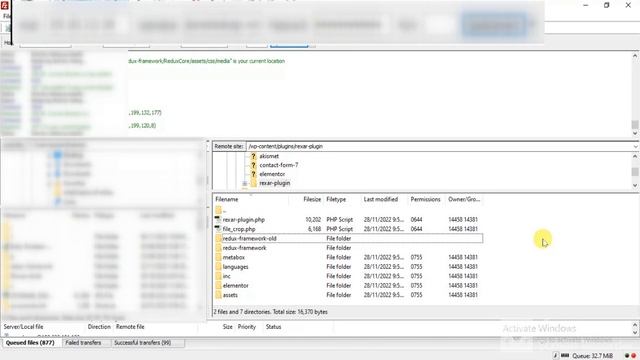Image resolution: width=640 pixels, height=360 pixels.
Task: Sort remote files by Filetype column
Action: tap(342, 199)
